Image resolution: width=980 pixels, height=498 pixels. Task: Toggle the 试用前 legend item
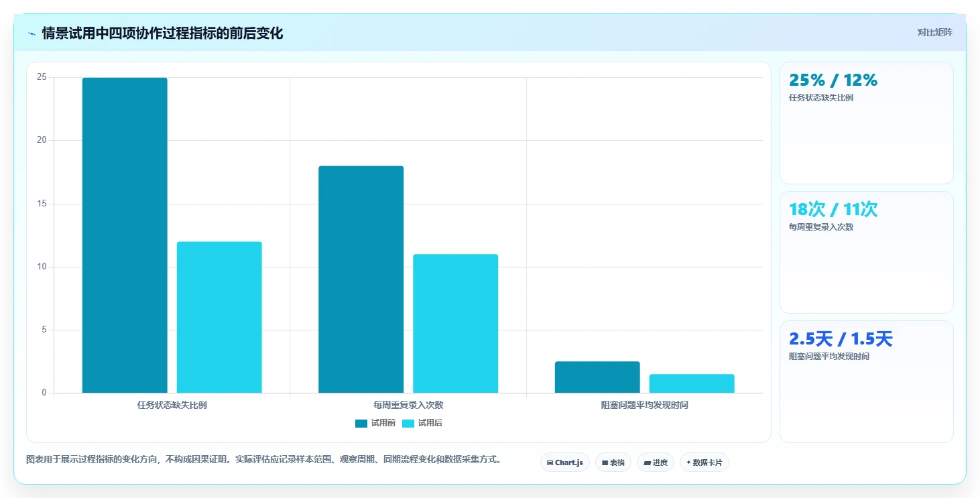tap(375, 423)
